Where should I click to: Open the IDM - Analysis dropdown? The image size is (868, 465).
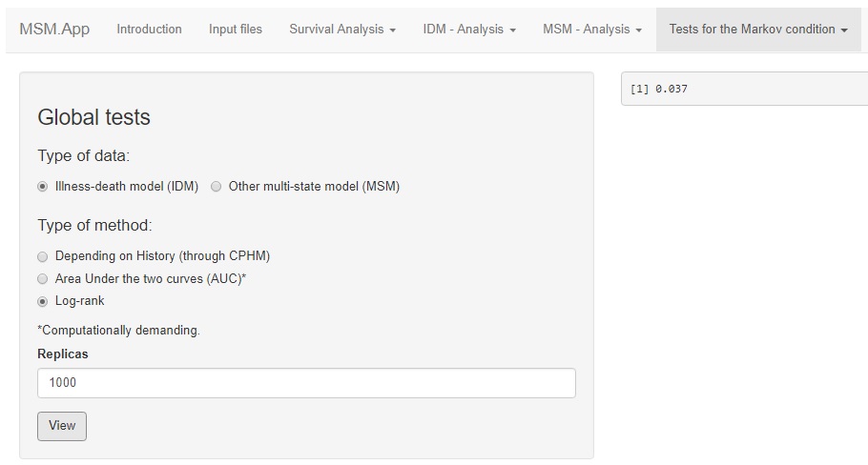click(x=469, y=30)
